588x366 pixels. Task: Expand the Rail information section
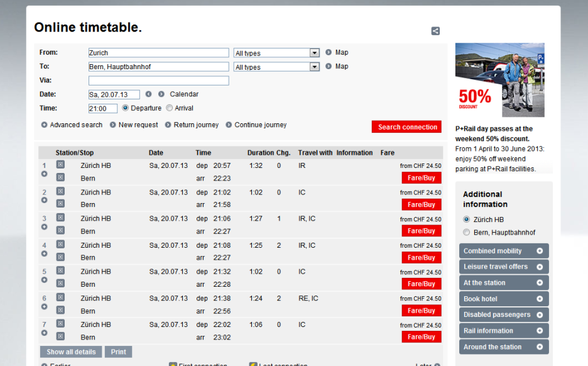[504, 331]
